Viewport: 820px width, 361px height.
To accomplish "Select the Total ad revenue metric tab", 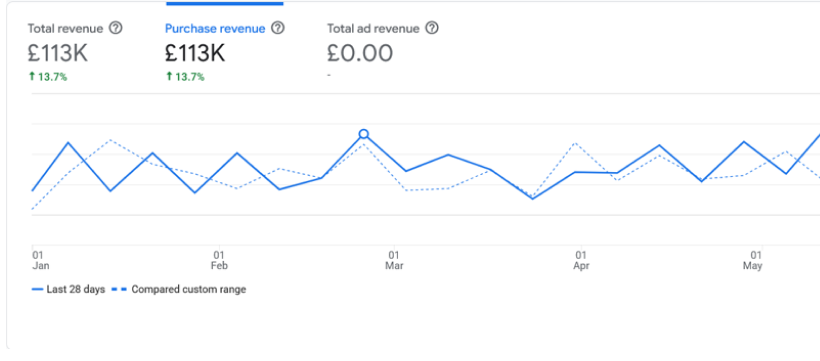I will pyautogui.click(x=373, y=29).
